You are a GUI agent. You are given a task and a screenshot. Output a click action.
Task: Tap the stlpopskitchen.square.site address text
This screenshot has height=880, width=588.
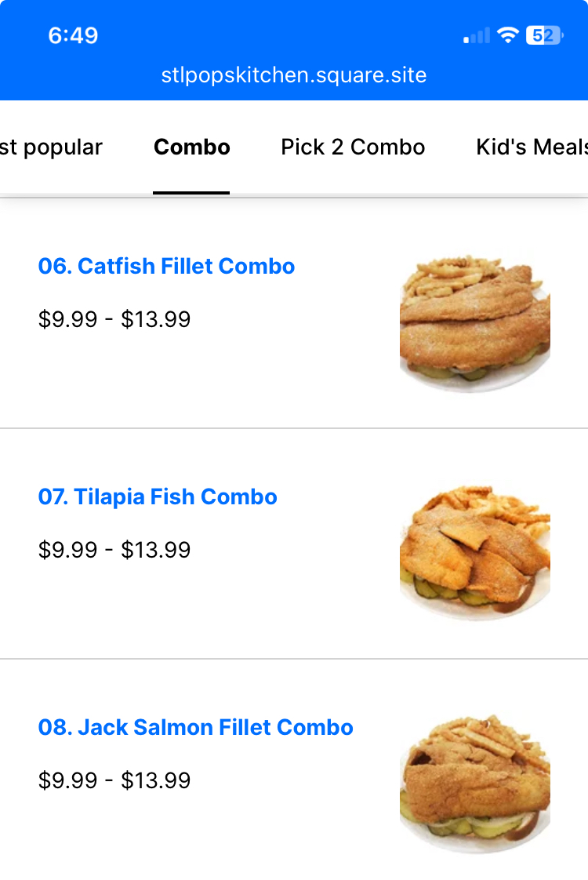click(x=294, y=75)
